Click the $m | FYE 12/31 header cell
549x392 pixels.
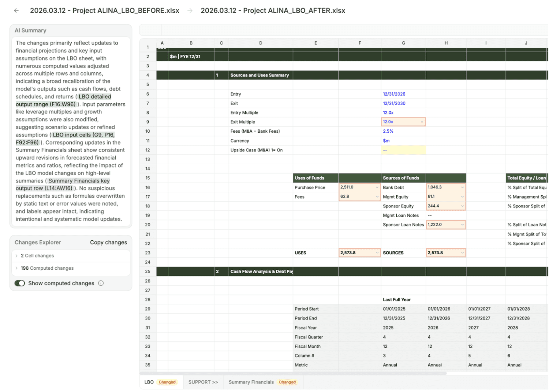(191, 57)
